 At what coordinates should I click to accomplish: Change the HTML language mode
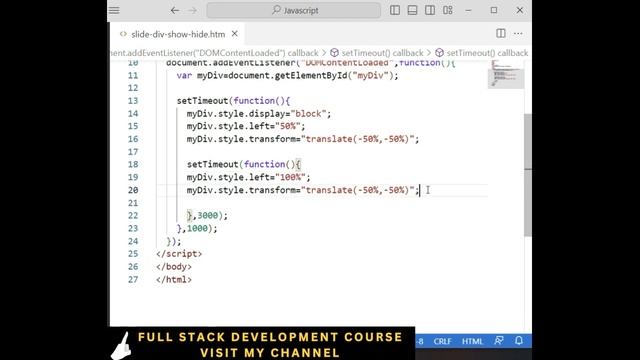click(x=472, y=341)
